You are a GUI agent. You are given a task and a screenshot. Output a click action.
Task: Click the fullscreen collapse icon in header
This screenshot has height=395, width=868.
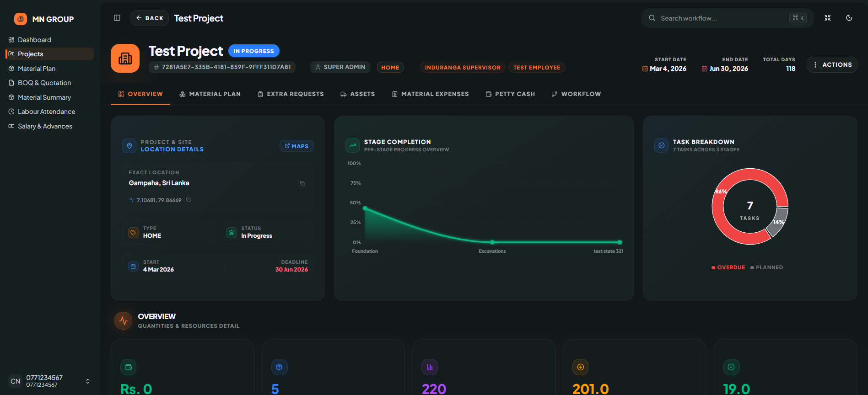tap(827, 18)
